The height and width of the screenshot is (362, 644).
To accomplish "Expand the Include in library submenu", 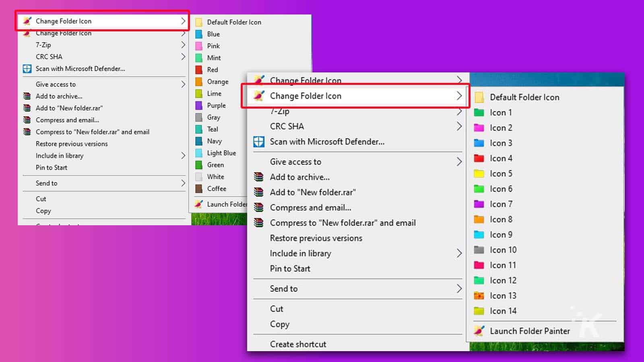I will click(x=300, y=253).
